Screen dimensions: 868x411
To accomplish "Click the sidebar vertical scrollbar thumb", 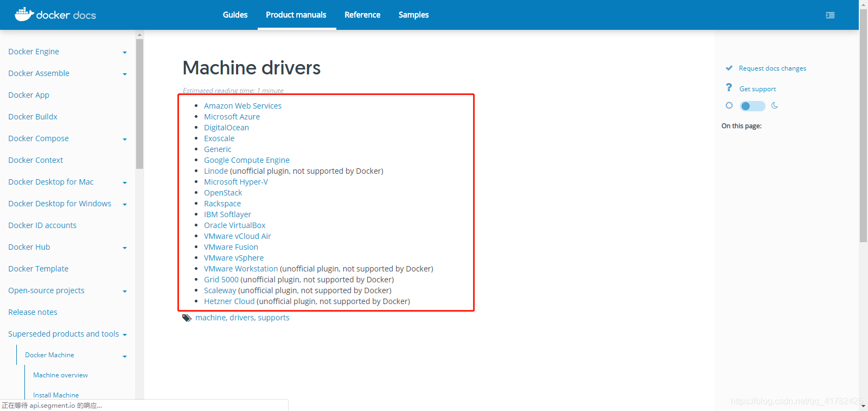I will point(139,104).
